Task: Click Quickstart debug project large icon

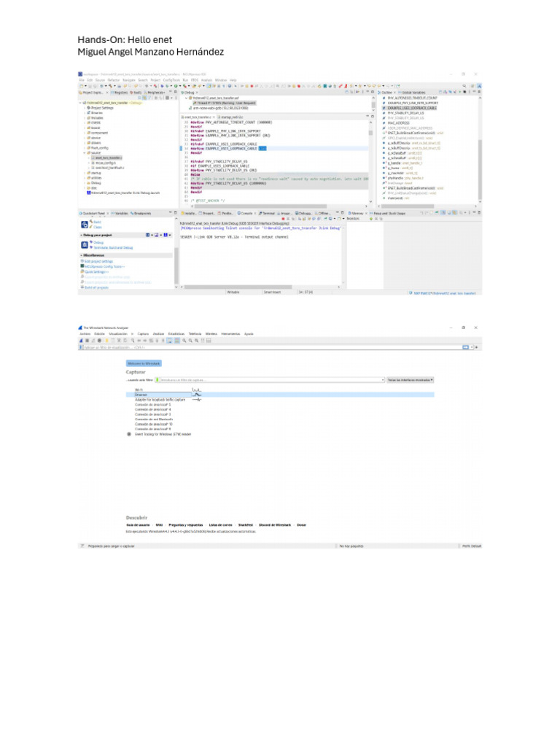Action: 85,245
